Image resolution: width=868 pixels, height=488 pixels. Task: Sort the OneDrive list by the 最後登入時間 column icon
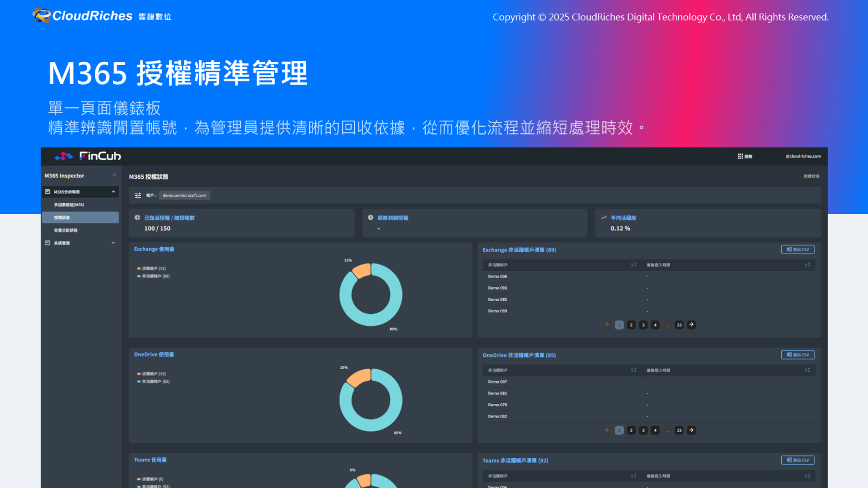tap(807, 370)
